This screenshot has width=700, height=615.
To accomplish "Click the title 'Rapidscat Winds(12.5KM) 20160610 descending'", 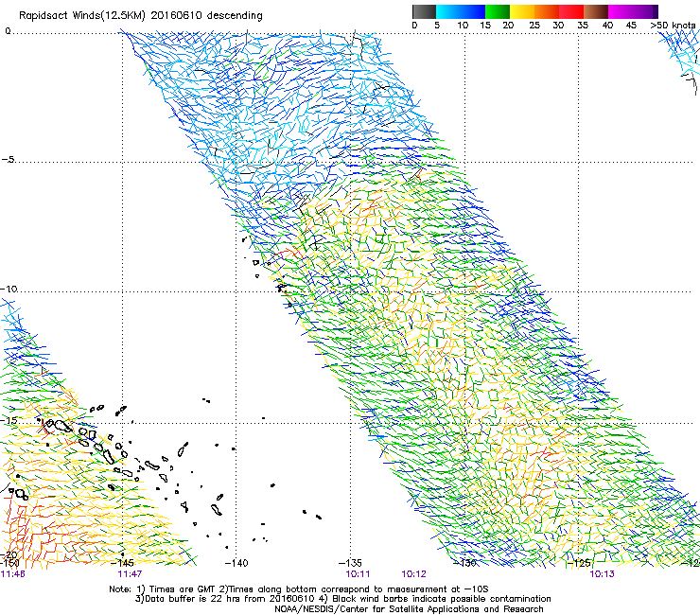I will click(141, 16).
